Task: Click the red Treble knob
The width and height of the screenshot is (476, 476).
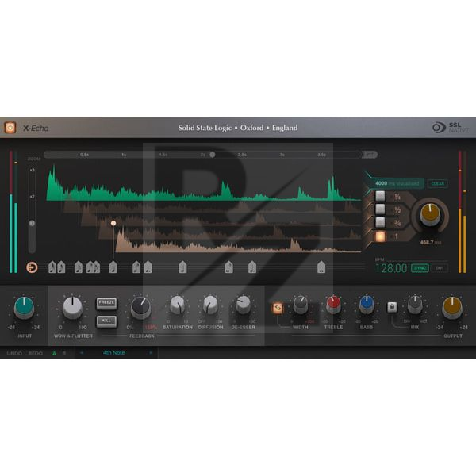Action: coord(334,305)
